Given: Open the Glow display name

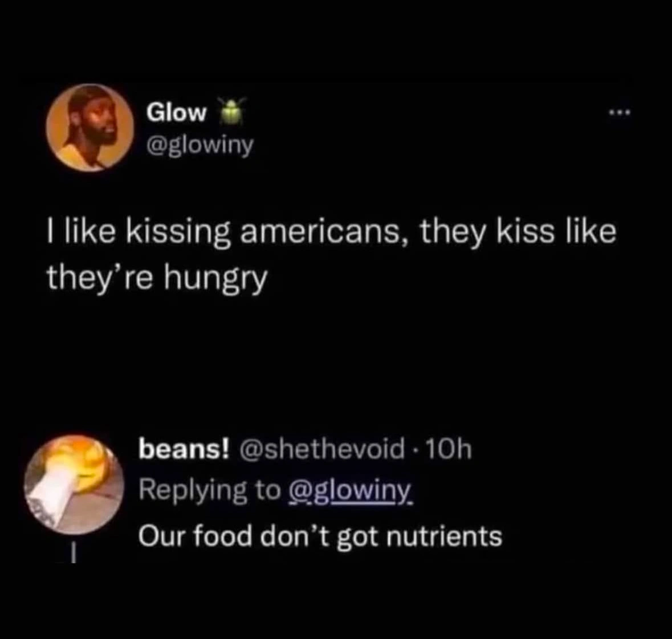Looking at the screenshot, I should click(176, 112).
